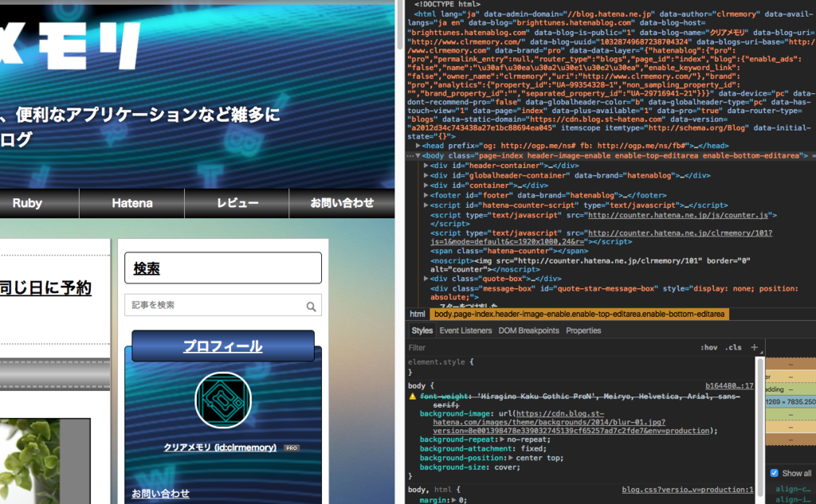Expand the footer element node

(x=426, y=195)
